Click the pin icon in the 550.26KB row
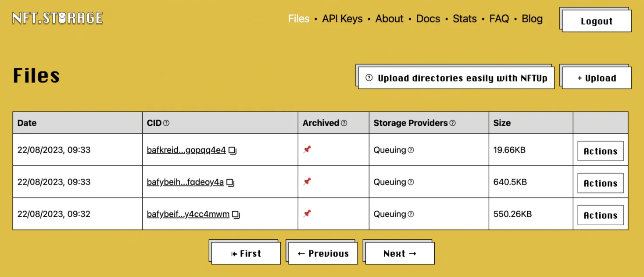644x277 pixels. 307,213
